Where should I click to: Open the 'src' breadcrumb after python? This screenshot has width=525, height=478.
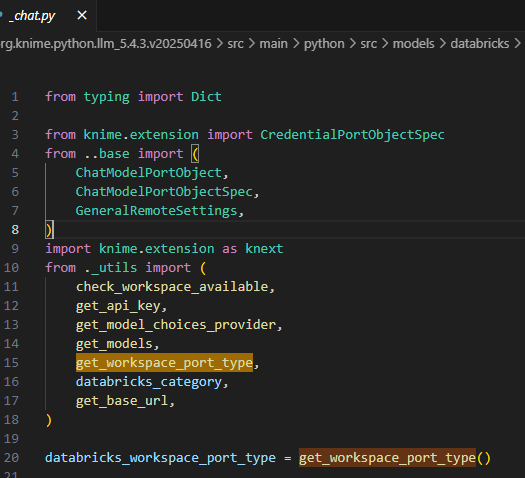coord(368,44)
